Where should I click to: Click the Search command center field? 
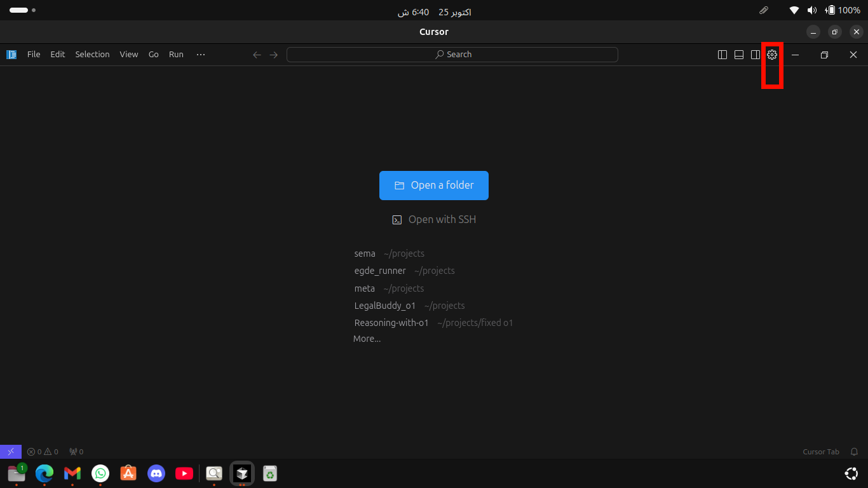tap(452, 55)
